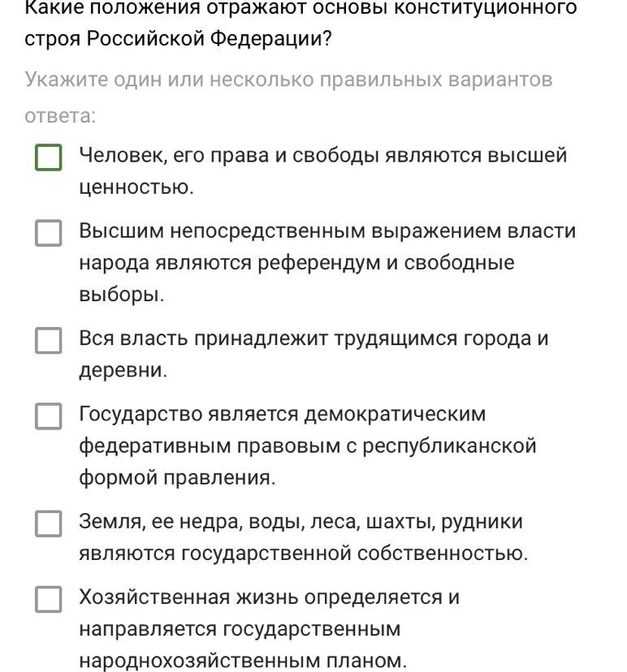Click the word 'выборы.' in the second option
Image resolution: width=627 pixels, height=672 pixels.
coord(121,295)
